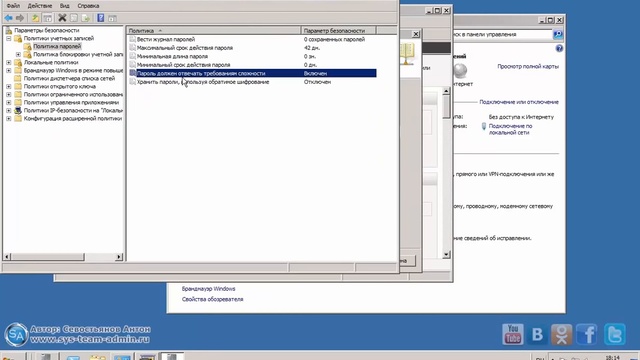
Task: Open the Вид menu
Action: tap(64, 6)
